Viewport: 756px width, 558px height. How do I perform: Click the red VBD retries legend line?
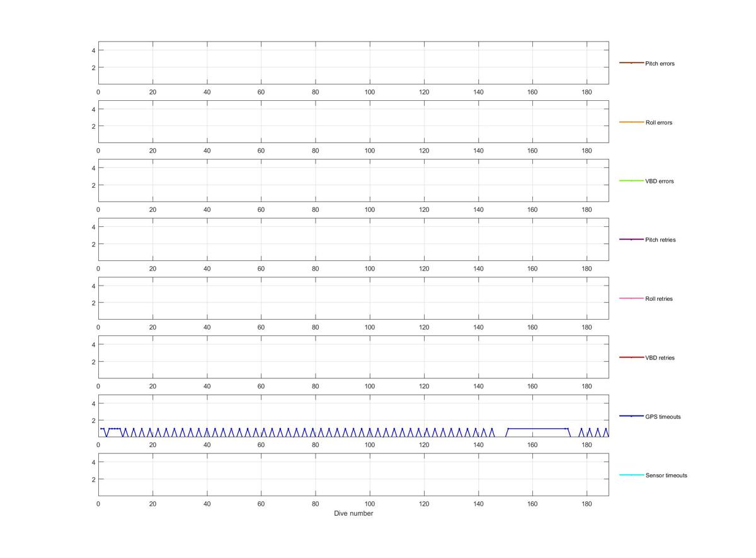click(x=631, y=357)
